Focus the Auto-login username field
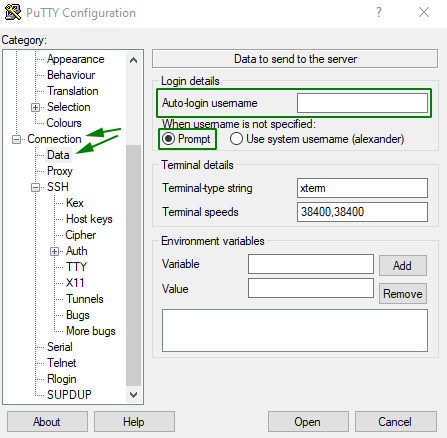 [362, 103]
